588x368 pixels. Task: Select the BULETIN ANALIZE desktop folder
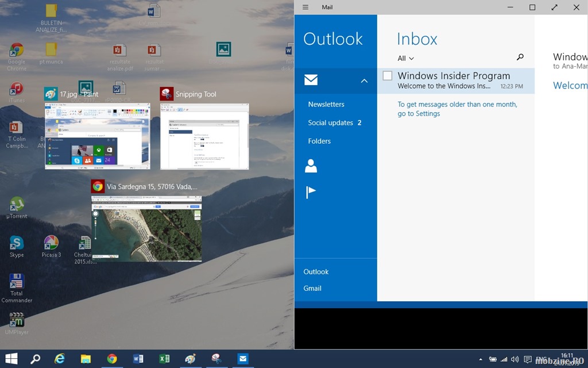pos(51,18)
